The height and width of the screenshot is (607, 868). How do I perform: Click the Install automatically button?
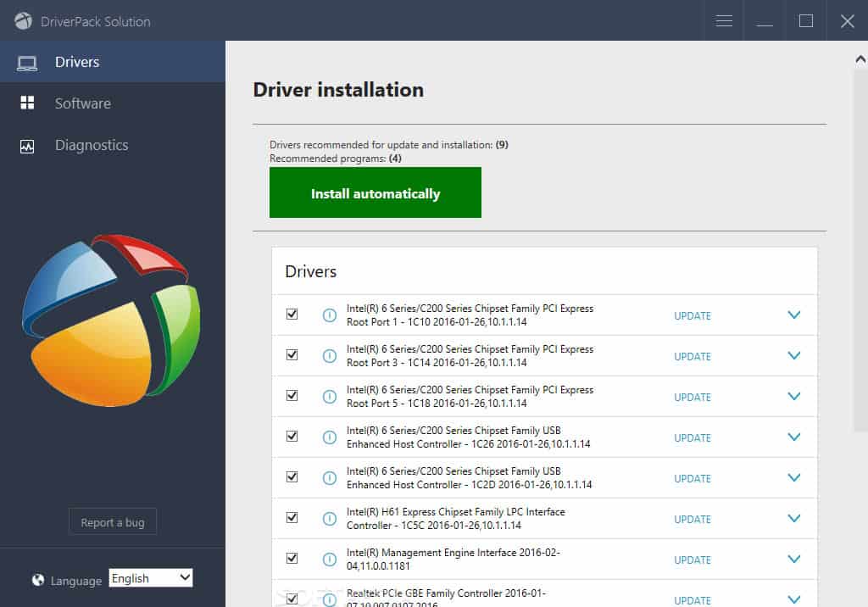click(376, 192)
